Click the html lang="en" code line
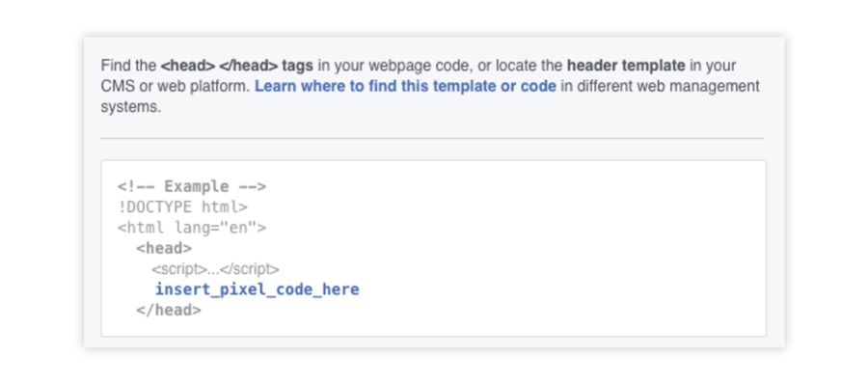 [192, 228]
